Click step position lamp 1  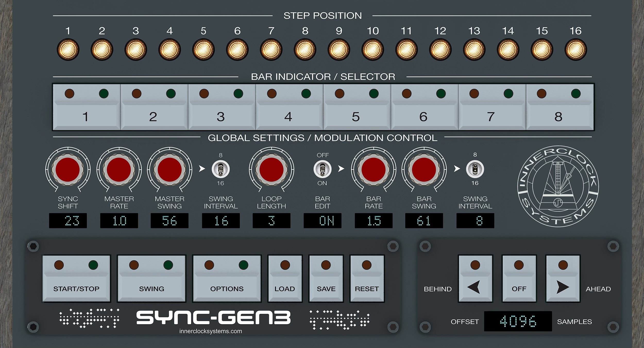(68, 50)
